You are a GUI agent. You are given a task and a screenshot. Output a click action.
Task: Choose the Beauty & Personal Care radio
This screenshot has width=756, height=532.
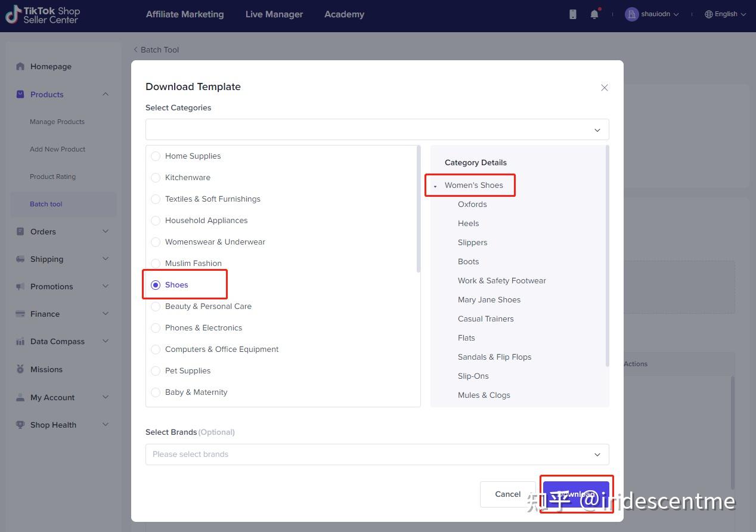[x=156, y=307]
